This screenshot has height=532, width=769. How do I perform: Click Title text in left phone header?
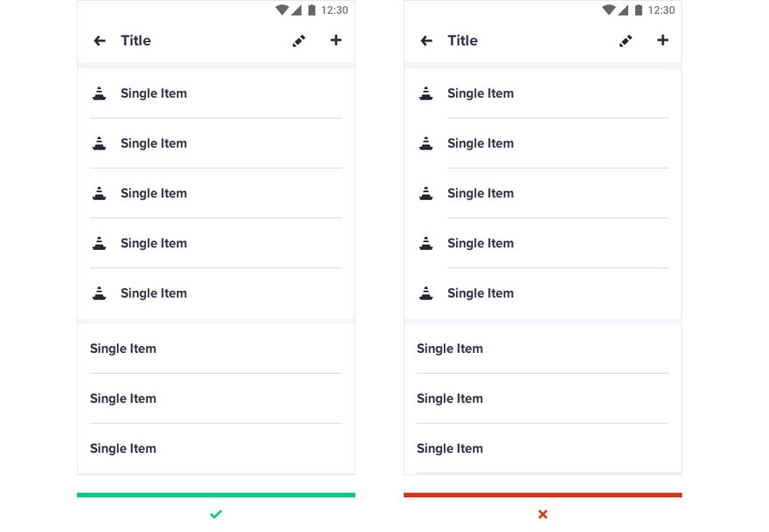click(x=135, y=41)
